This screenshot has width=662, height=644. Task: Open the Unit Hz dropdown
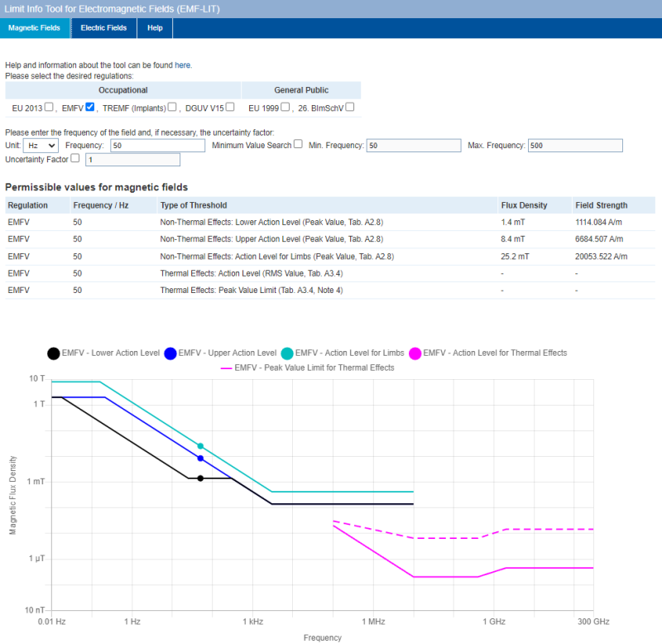point(41,146)
